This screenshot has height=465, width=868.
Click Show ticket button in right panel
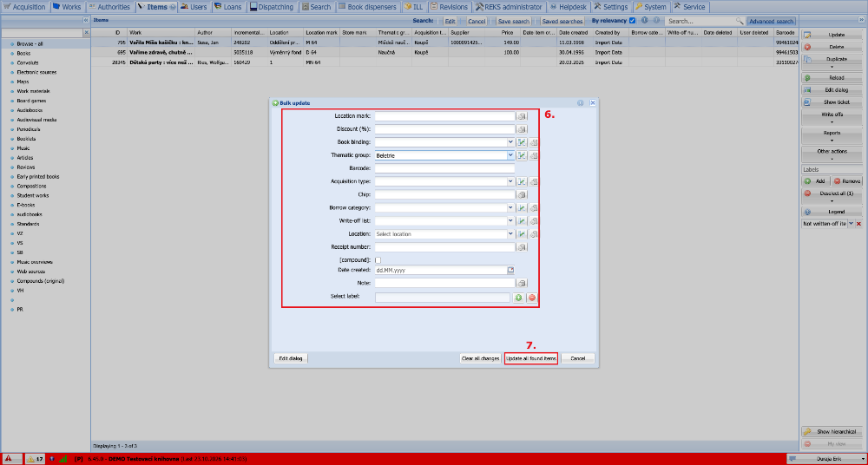tap(832, 102)
